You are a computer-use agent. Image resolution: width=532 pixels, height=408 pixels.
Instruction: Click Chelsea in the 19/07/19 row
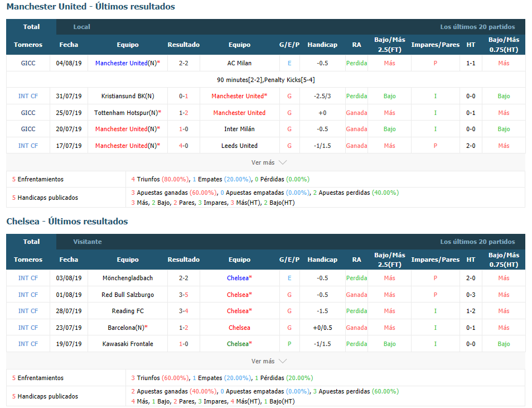(239, 344)
